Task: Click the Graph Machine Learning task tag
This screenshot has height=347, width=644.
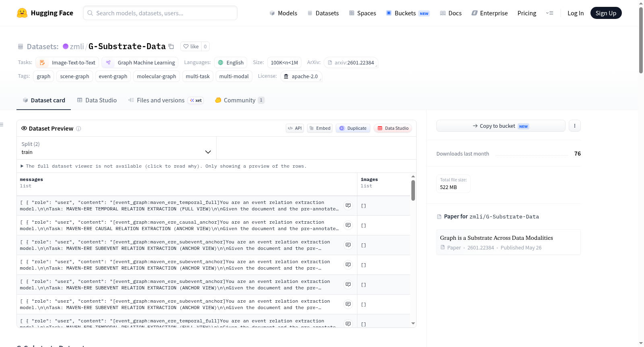Action: point(140,62)
